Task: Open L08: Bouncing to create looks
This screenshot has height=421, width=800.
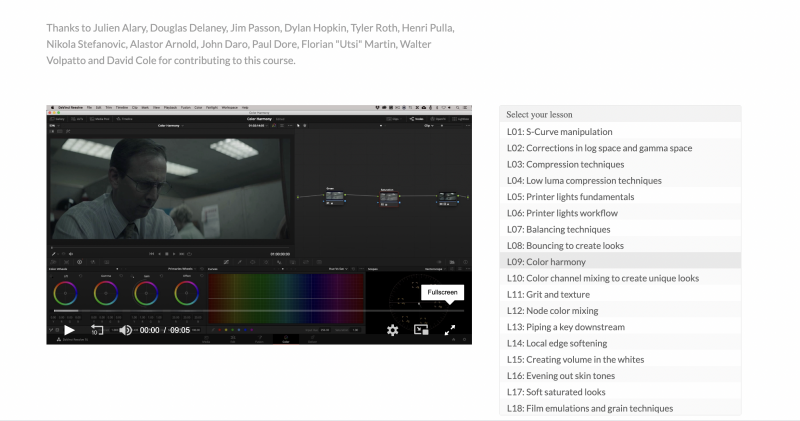Action: (x=620, y=245)
